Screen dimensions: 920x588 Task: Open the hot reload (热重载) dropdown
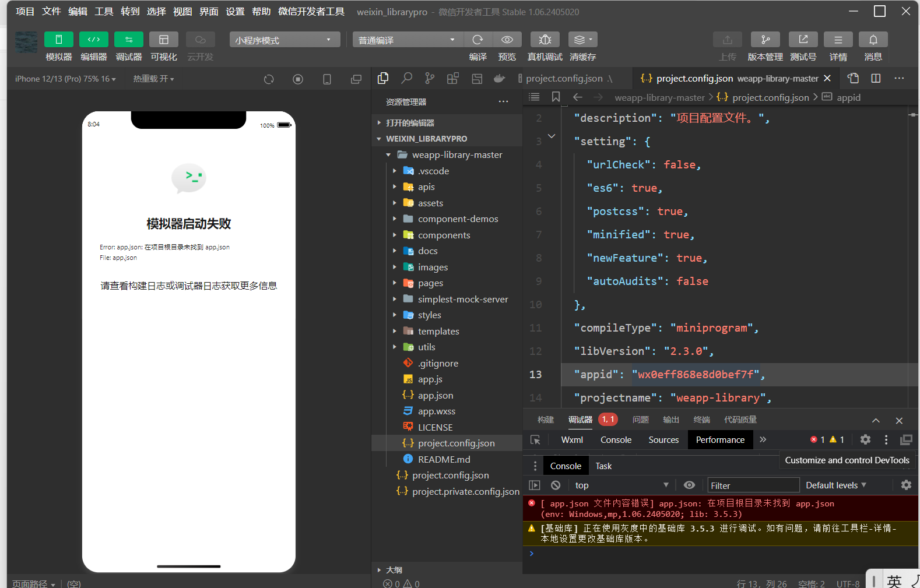tap(153, 79)
